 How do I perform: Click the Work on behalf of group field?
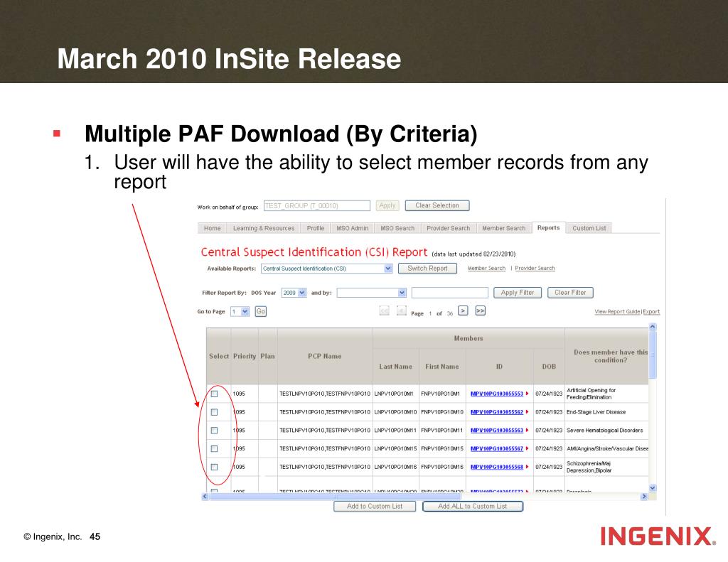[x=316, y=205]
